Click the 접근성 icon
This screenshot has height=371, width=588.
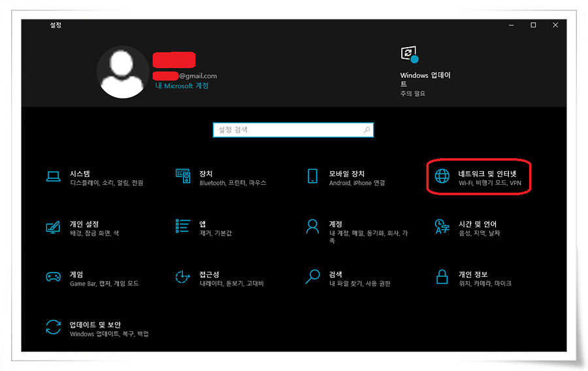pos(183,277)
